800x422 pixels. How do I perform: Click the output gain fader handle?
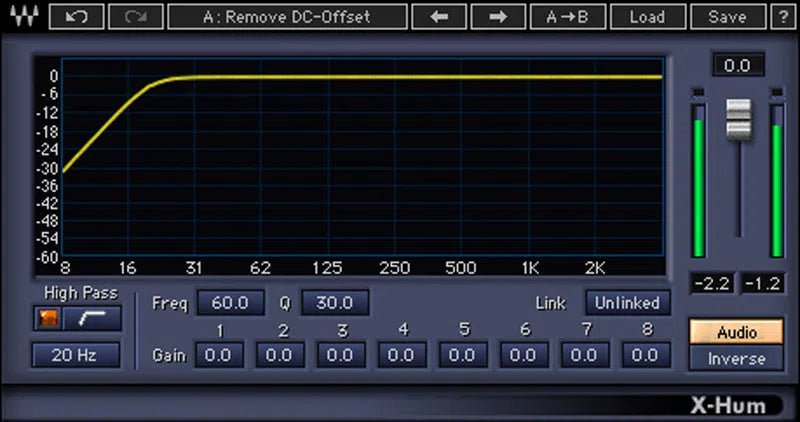[x=738, y=118]
